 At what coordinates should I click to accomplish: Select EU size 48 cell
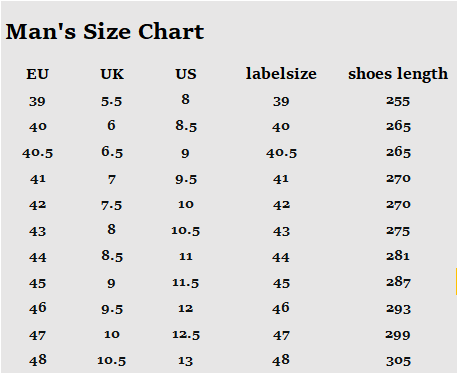pyautogui.click(x=38, y=360)
